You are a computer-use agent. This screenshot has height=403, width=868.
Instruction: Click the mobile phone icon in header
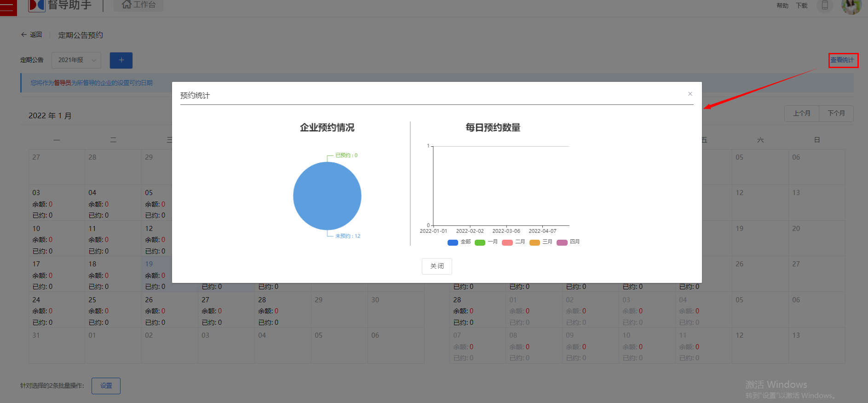point(825,6)
